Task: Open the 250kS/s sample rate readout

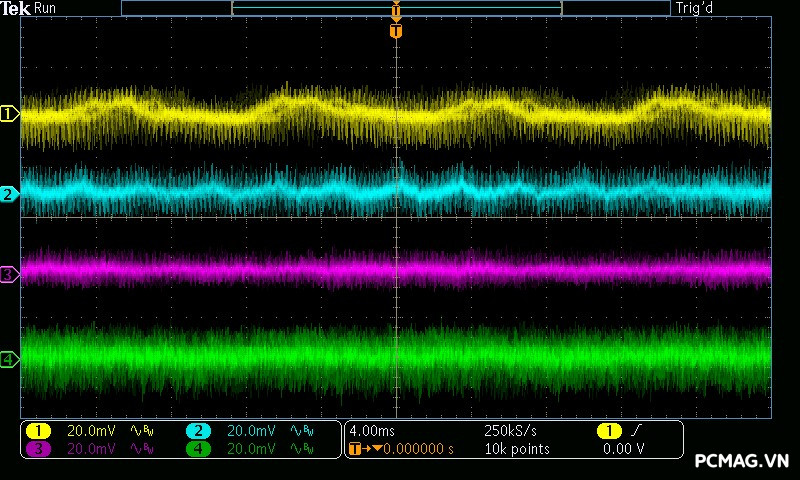Action: pos(510,431)
